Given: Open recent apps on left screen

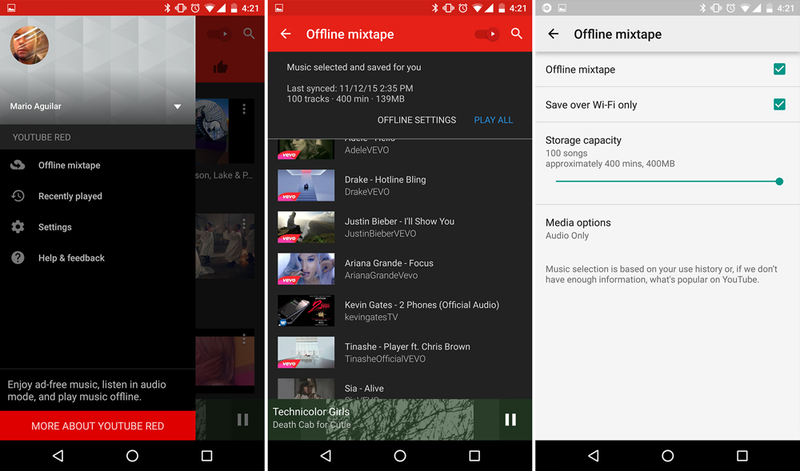Looking at the screenshot, I should (x=207, y=456).
